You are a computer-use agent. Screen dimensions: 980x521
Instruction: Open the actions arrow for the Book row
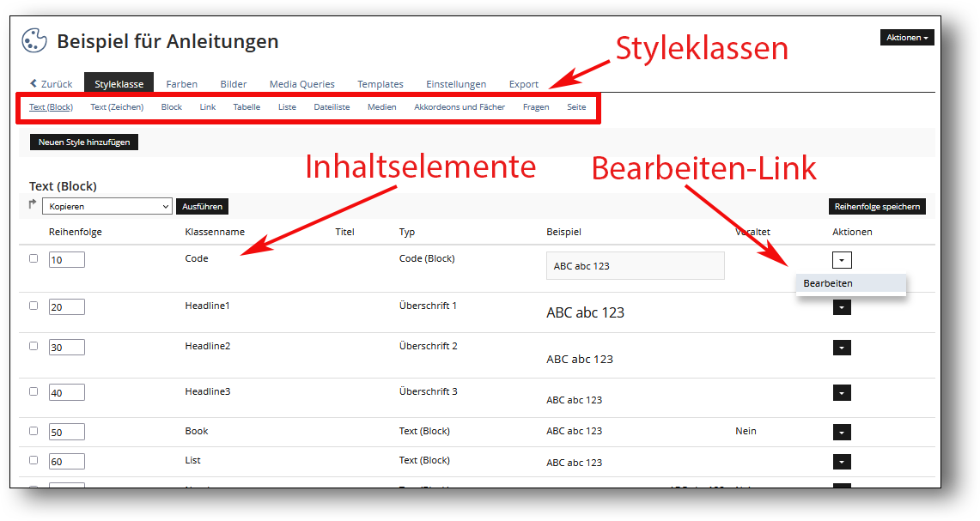click(x=842, y=433)
